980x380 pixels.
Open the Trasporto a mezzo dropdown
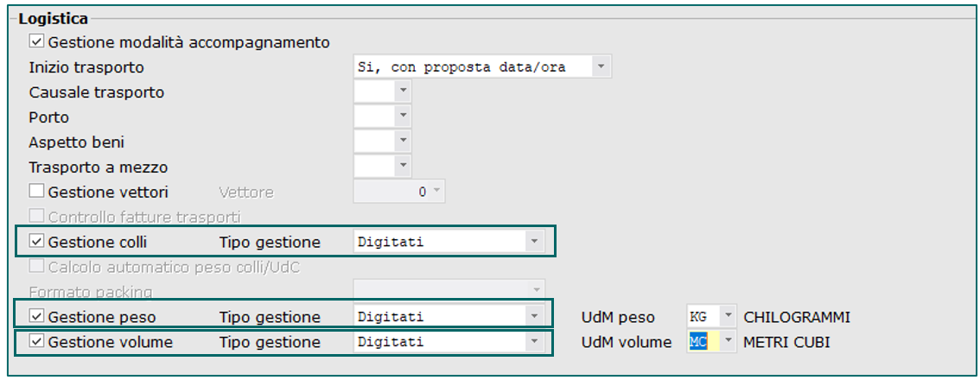(x=403, y=167)
